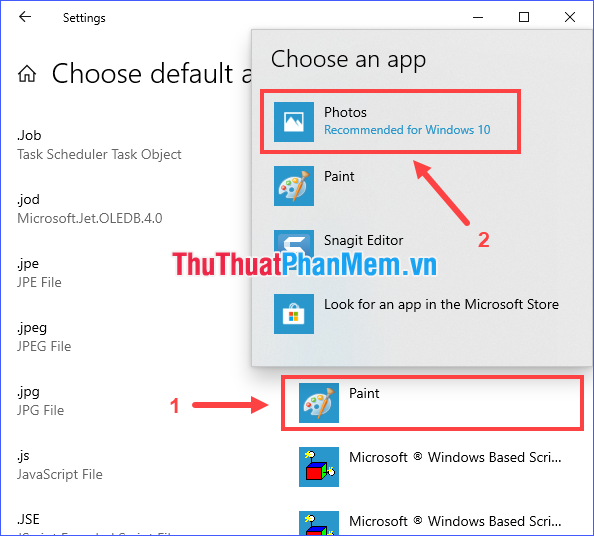This screenshot has height=536, width=594.
Task: Click the Photos app icon in popup
Action: [294, 122]
